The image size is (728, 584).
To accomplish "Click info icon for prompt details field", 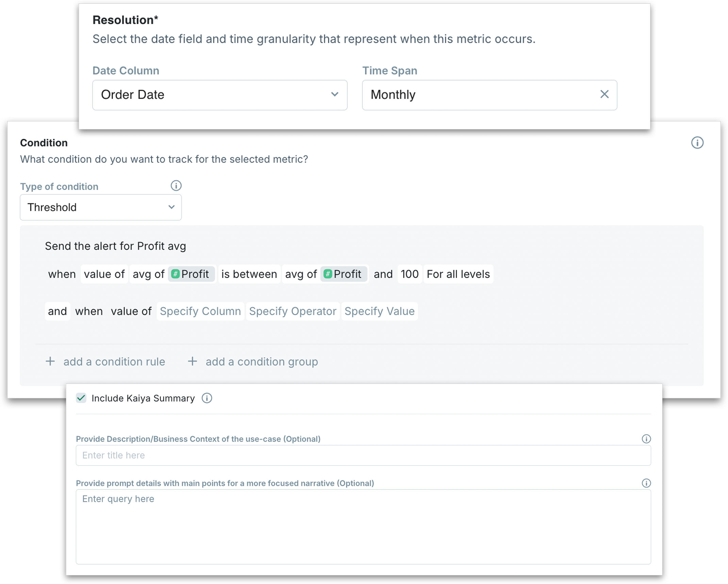I will pyautogui.click(x=646, y=483).
